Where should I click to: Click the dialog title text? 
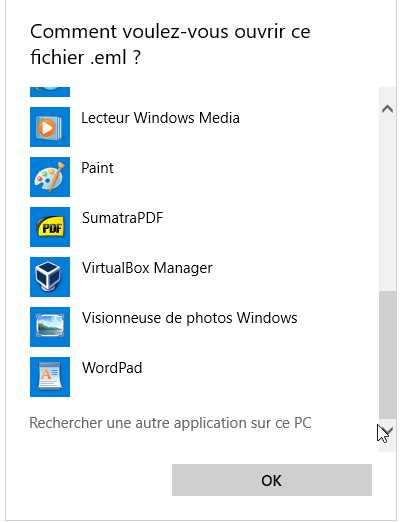click(170, 44)
